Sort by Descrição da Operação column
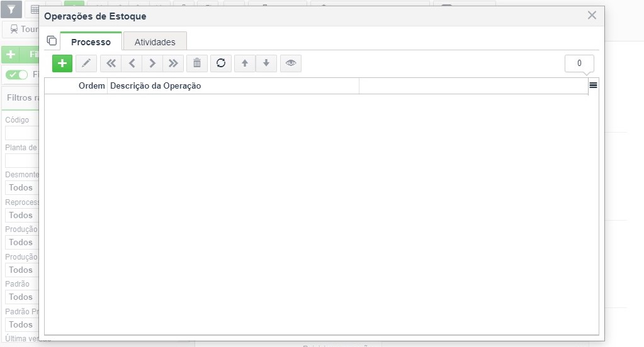This screenshot has height=347, width=644. coord(233,85)
